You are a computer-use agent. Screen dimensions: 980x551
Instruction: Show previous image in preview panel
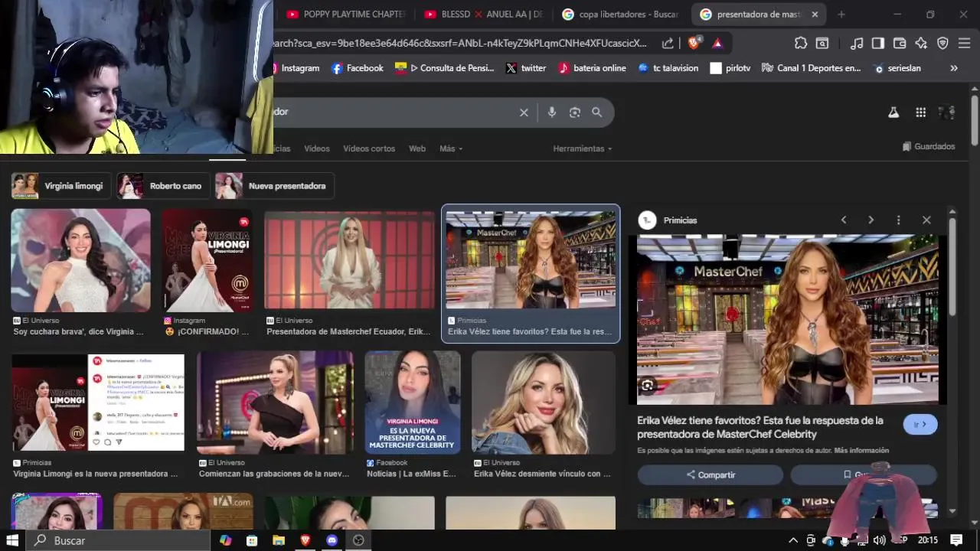coord(844,220)
